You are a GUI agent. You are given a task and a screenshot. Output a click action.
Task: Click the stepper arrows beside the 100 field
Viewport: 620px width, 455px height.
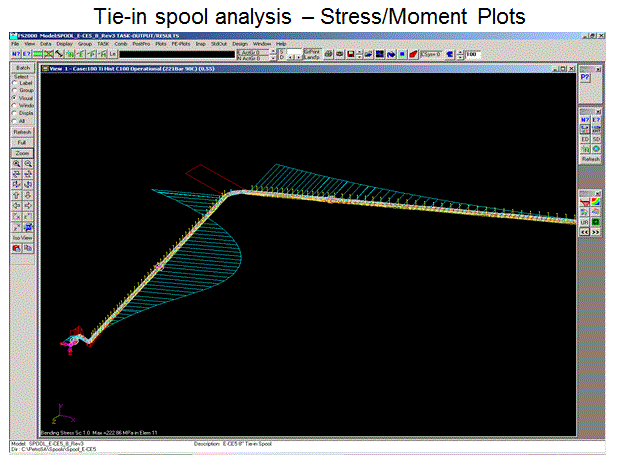tap(459, 54)
